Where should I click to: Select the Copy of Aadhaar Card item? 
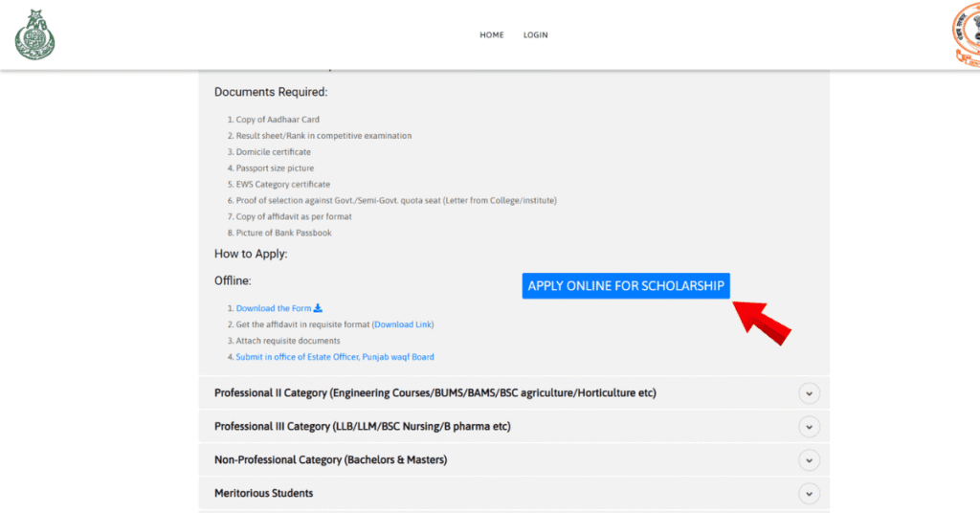tap(278, 120)
